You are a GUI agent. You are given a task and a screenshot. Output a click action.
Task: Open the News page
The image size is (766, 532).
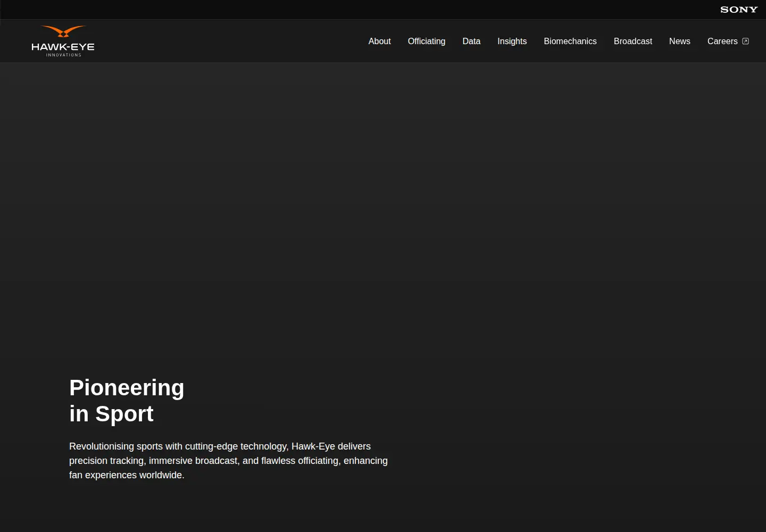[x=680, y=41]
